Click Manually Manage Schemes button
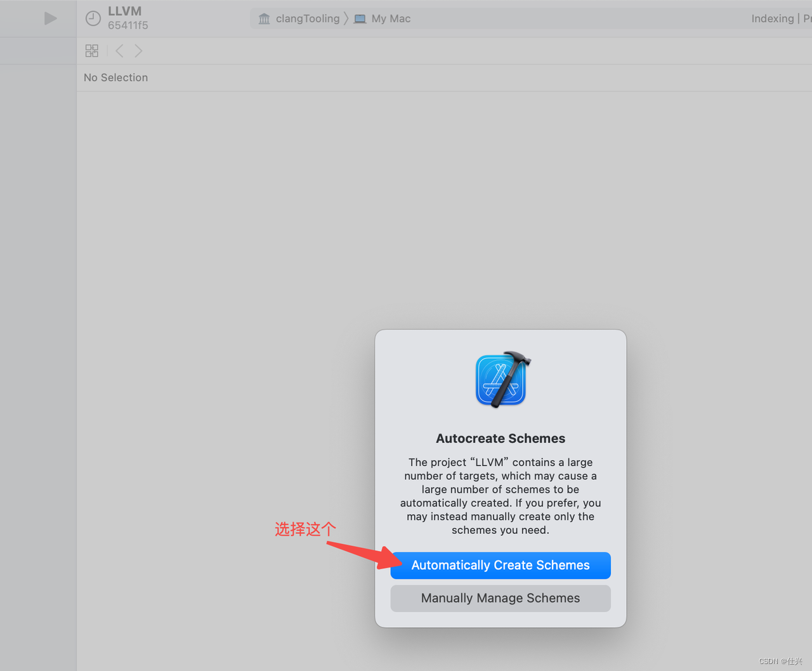The image size is (812, 671). pyautogui.click(x=501, y=598)
